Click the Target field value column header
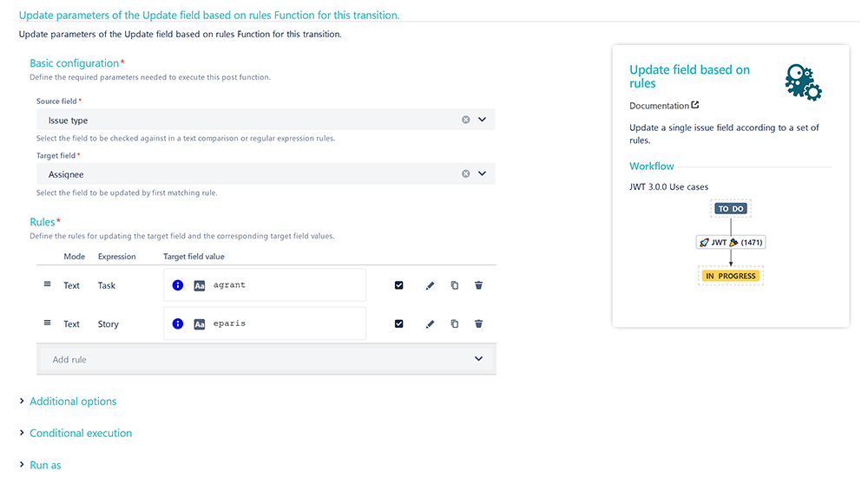 coord(194,257)
